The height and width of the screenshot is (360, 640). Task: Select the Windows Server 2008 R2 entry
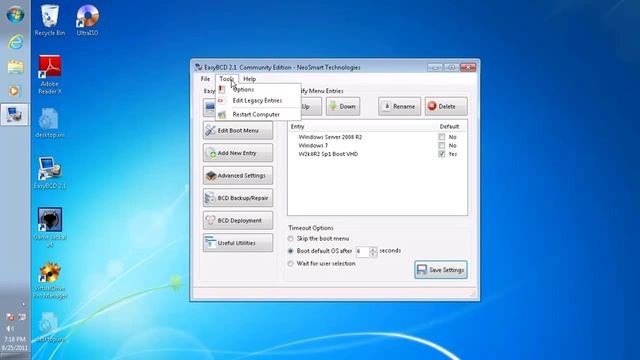tap(330, 137)
